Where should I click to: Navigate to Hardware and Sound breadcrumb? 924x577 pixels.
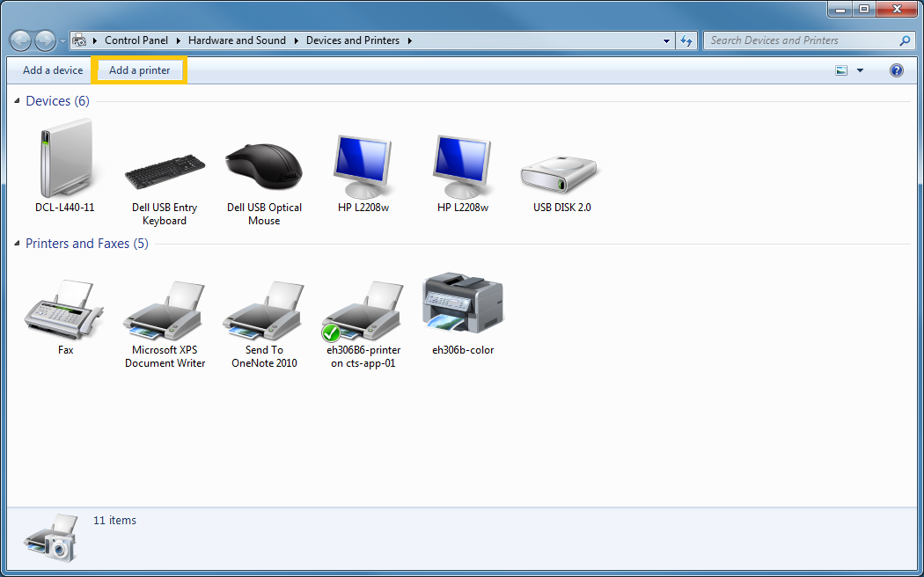point(237,40)
